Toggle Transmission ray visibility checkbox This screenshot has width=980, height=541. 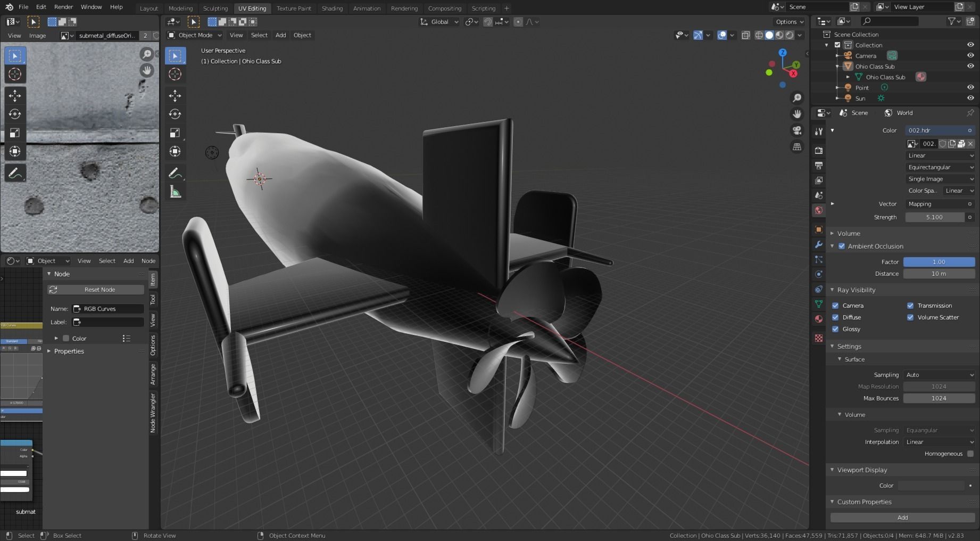(910, 306)
